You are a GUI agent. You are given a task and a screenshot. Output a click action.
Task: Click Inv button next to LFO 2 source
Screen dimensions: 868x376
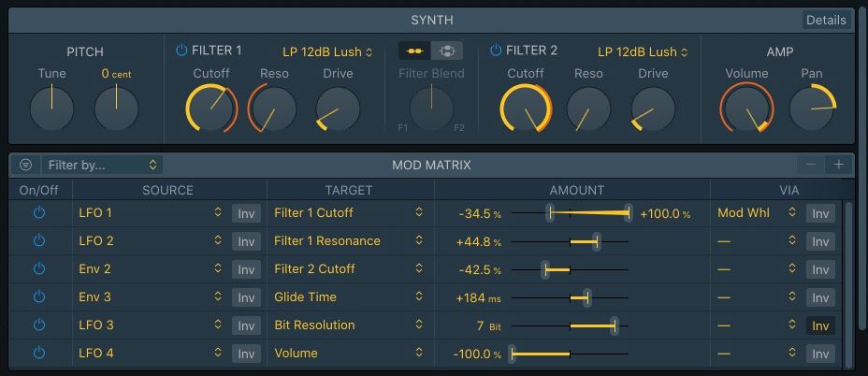[246, 241]
